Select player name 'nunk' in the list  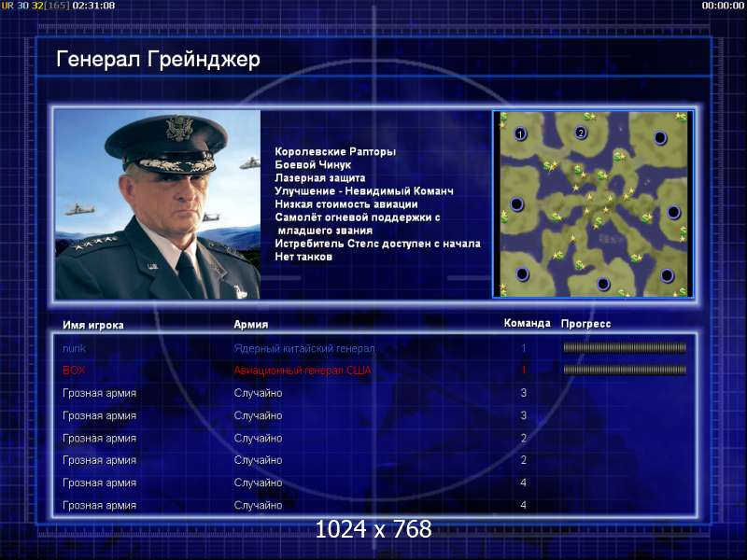point(75,348)
